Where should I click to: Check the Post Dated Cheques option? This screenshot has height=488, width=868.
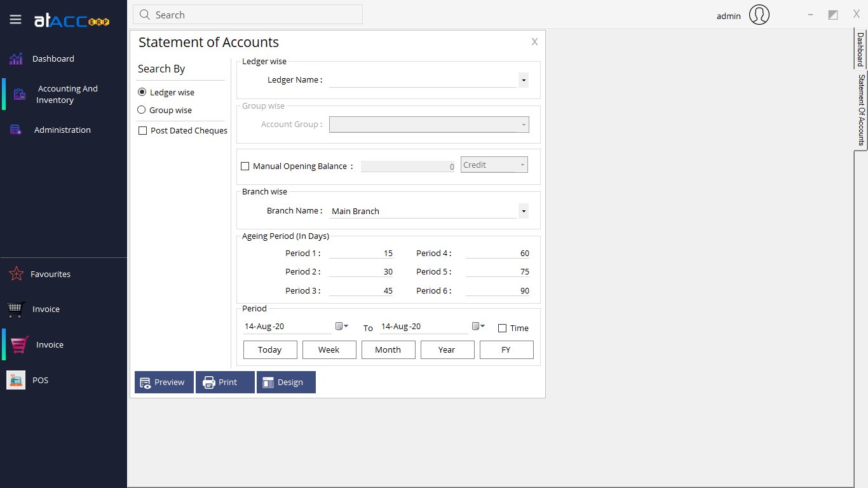click(x=142, y=130)
